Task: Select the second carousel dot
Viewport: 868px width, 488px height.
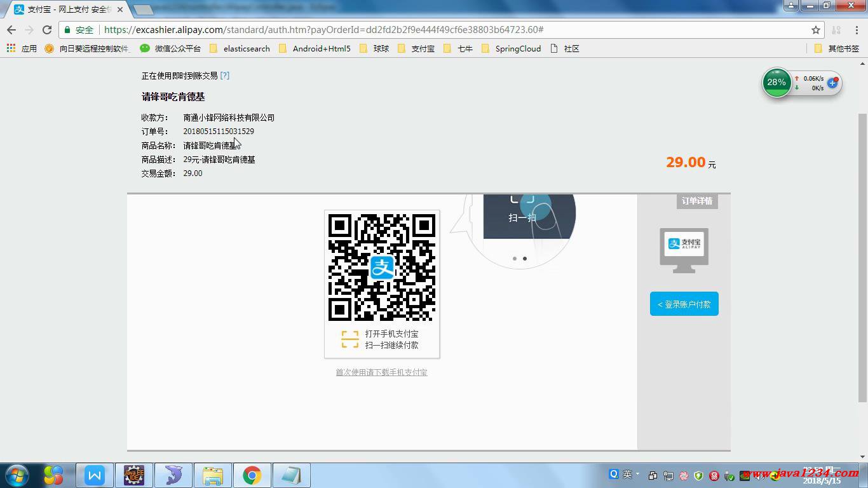Action: pos(525,259)
